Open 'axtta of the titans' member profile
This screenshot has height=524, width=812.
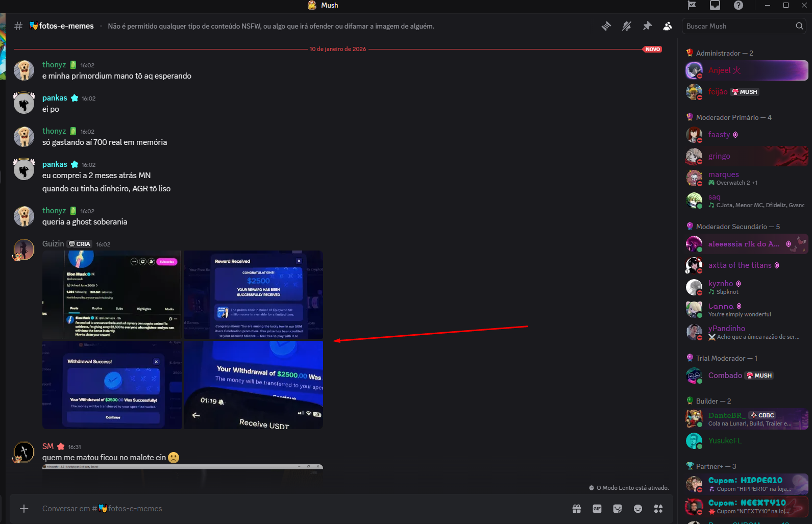(x=747, y=265)
